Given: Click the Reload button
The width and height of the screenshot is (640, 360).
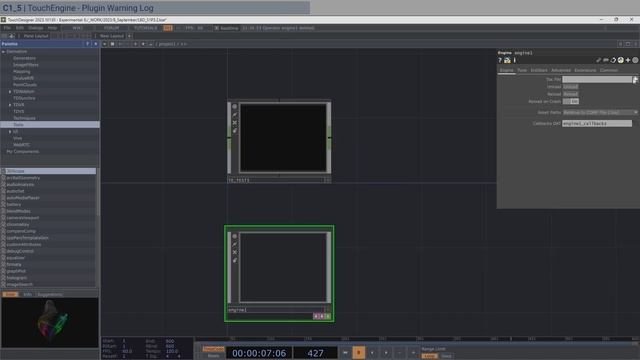Looking at the screenshot, I should point(570,94).
